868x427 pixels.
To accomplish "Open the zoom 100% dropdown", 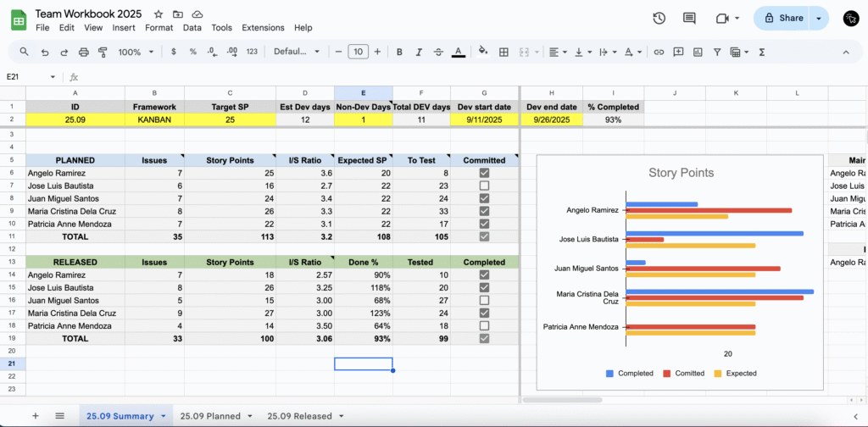I will 136,52.
